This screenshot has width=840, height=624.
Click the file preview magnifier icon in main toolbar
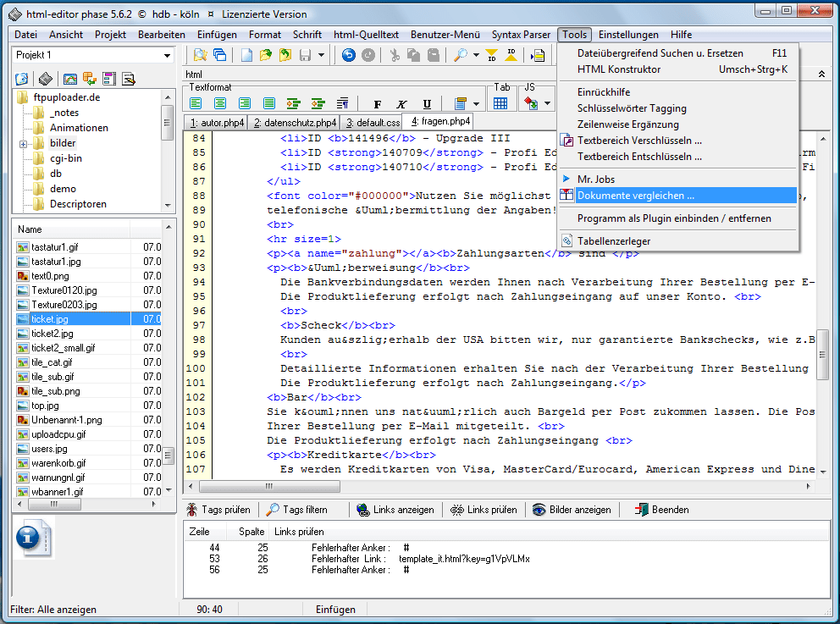(200, 55)
